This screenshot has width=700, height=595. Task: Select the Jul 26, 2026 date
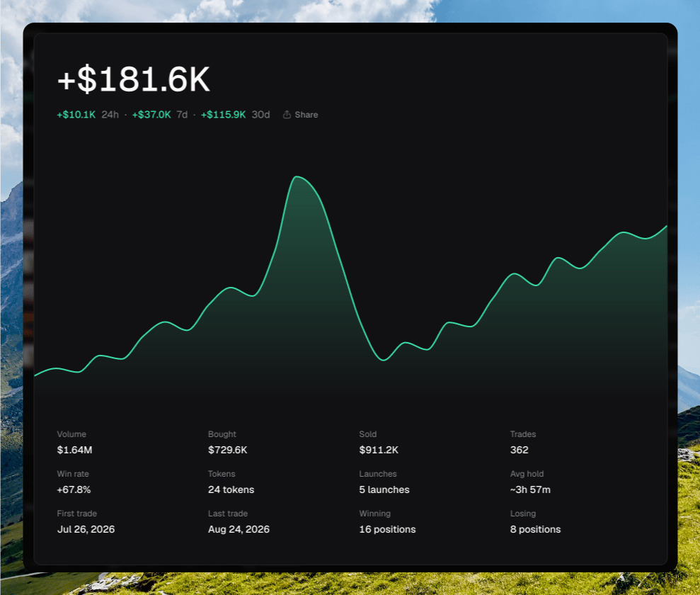(x=86, y=529)
